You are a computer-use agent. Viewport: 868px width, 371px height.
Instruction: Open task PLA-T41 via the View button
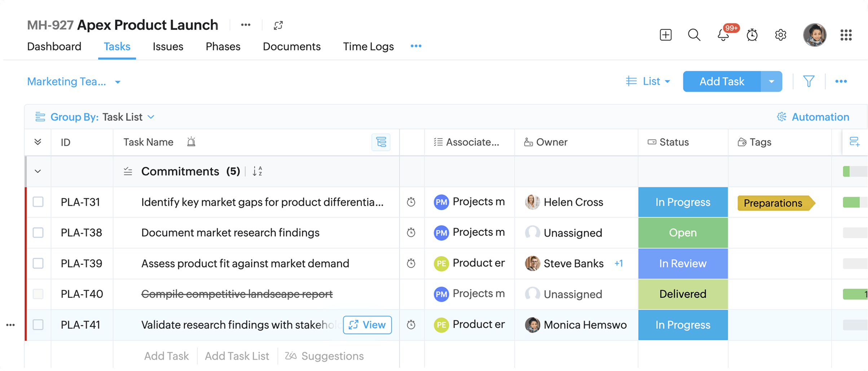(367, 324)
